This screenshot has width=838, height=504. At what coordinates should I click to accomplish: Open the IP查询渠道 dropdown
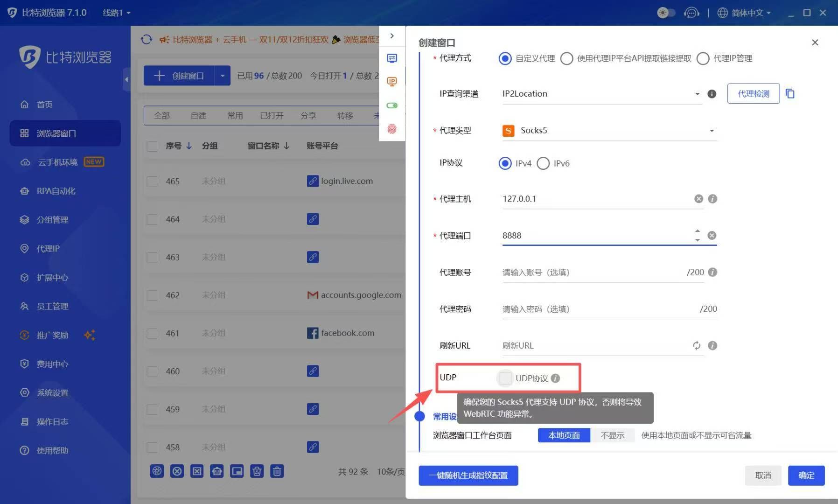pyautogui.click(x=697, y=93)
